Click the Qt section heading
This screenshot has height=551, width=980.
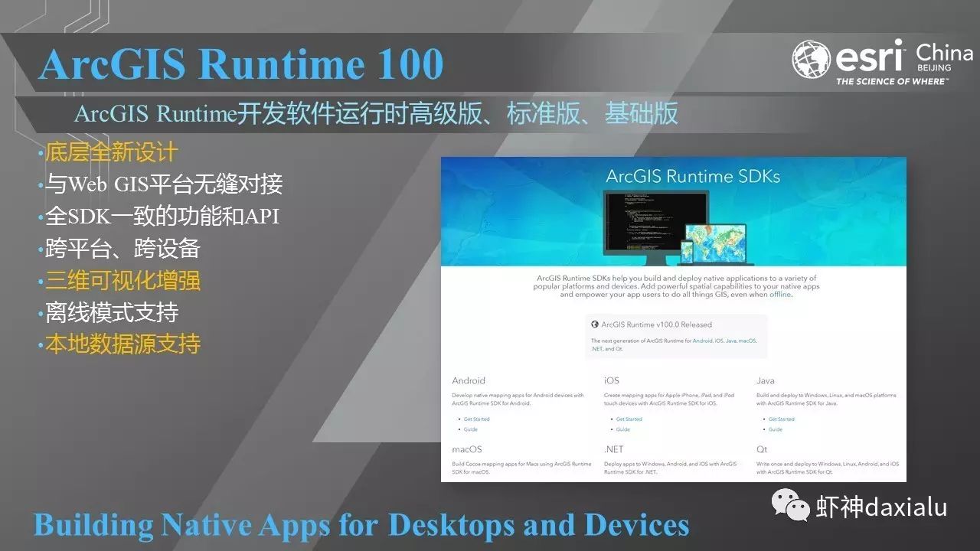(x=761, y=449)
